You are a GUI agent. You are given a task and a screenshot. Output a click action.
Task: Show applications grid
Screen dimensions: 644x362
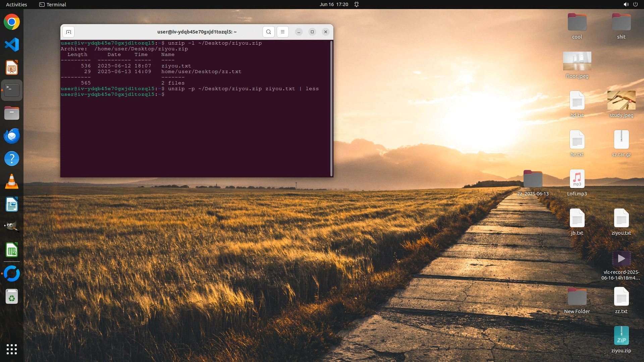pyautogui.click(x=12, y=349)
